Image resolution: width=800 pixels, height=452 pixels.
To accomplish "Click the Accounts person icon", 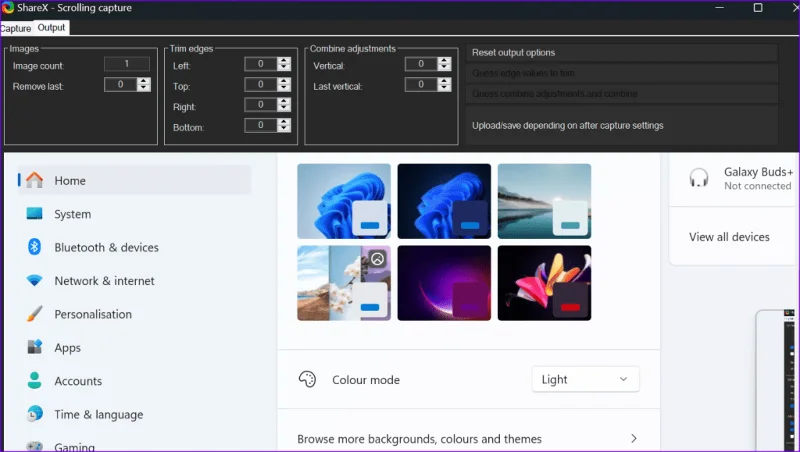I will 34,381.
